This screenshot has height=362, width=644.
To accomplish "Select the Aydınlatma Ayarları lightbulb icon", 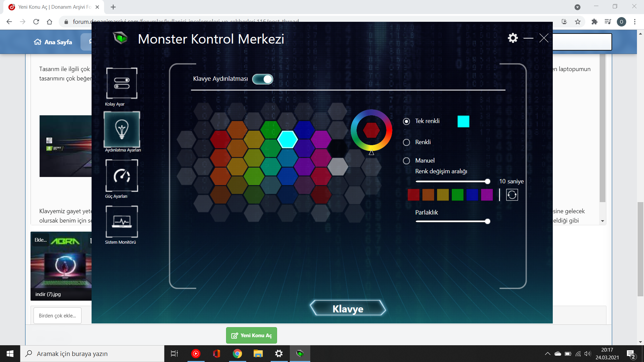I will [122, 129].
